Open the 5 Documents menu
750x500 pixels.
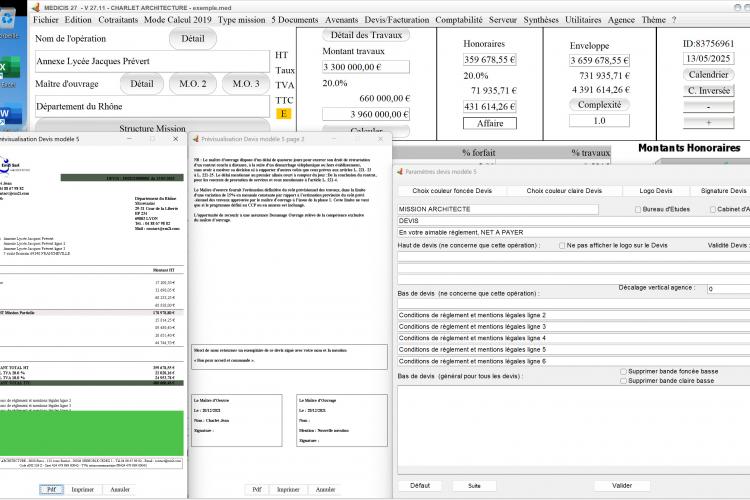point(295,20)
